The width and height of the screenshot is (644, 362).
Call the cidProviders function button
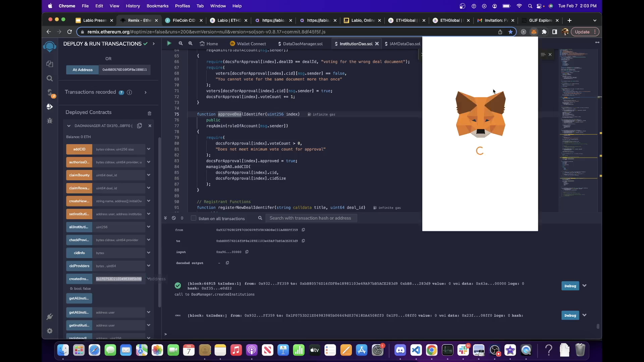click(79, 266)
